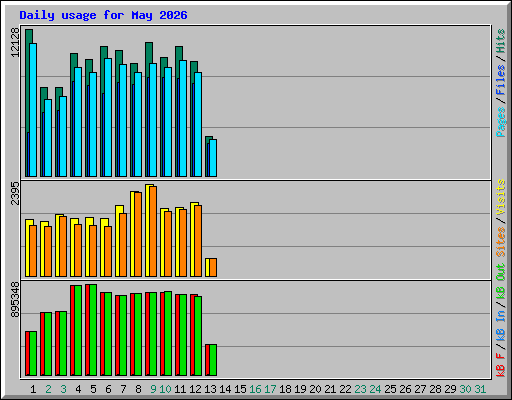512x400 pixels.
Task: Click day 23 on the x-axis
Action: 360,389
